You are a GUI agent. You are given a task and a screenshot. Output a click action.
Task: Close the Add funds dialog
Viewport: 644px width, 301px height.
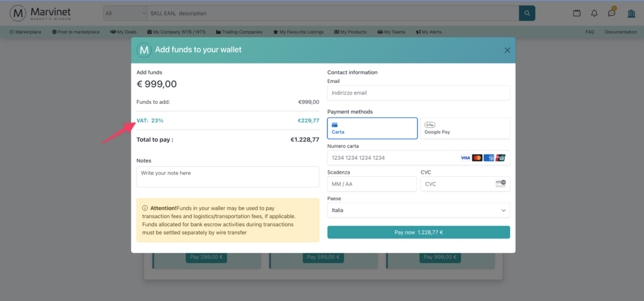(507, 50)
